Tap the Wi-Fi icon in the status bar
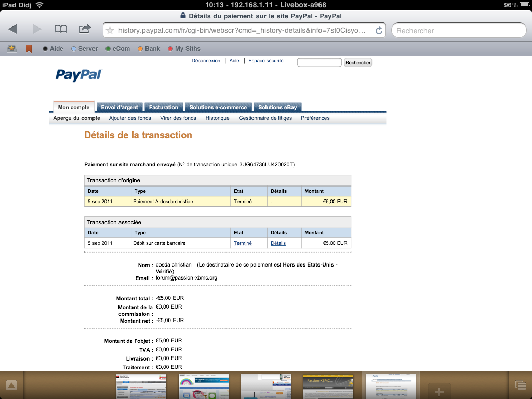532x399 pixels. [39, 5]
